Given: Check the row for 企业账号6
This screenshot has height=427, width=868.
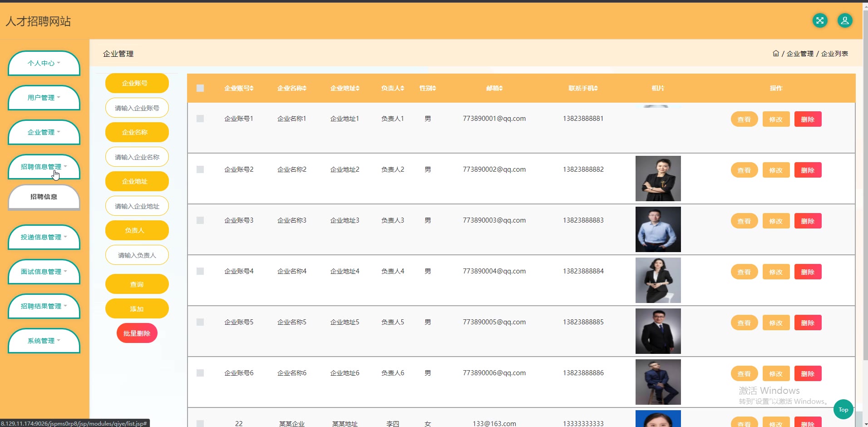Looking at the screenshot, I should click(200, 373).
